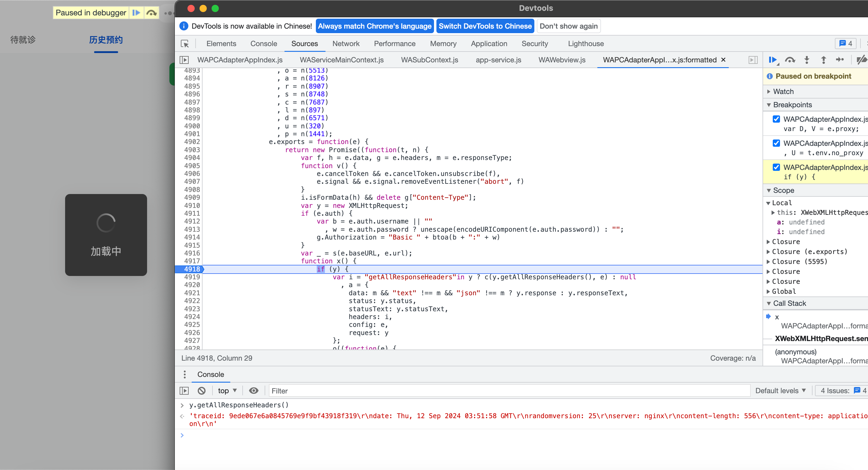This screenshot has width=868, height=470.
Task: Select the WASubContext.js file tab
Action: click(429, 60)
